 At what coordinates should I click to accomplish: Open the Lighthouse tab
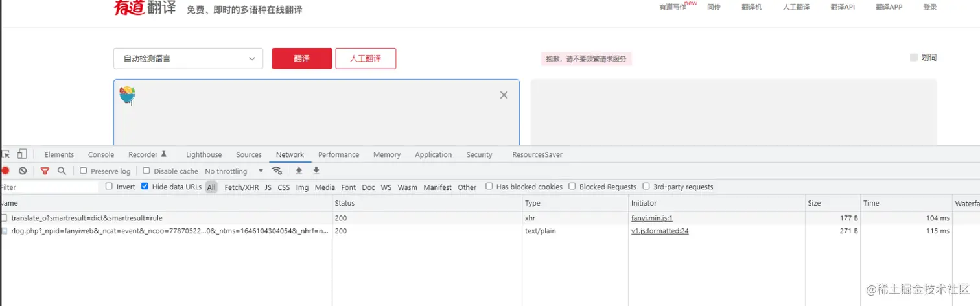204,154
